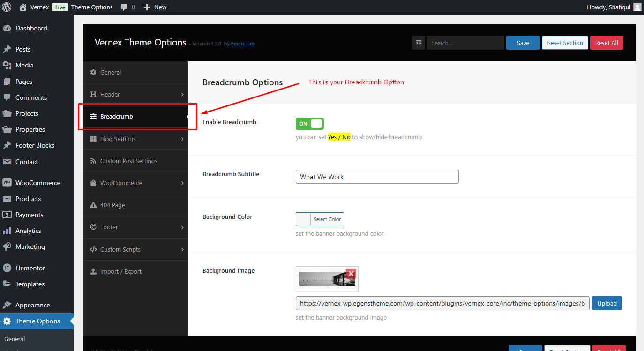The height and width of the screenshot is (351, 644).
Task: Click the Upload button for background image
Action: (x=607, y=303)
